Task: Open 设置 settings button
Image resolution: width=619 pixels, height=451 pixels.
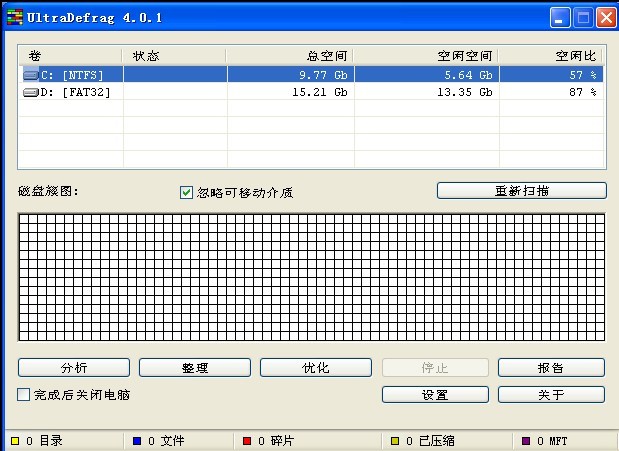Action: [x=435, y=395]
